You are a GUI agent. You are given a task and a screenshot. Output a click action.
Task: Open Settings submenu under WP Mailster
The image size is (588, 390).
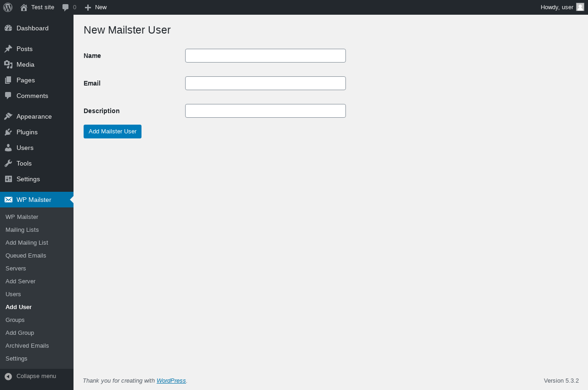(x=17, y=358)
